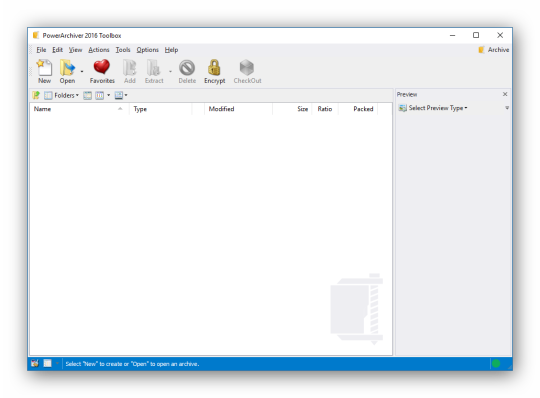The width and height of the screenshot is (540, 398).
Task: Click the white square status bar icon
Action: (48, 364)
